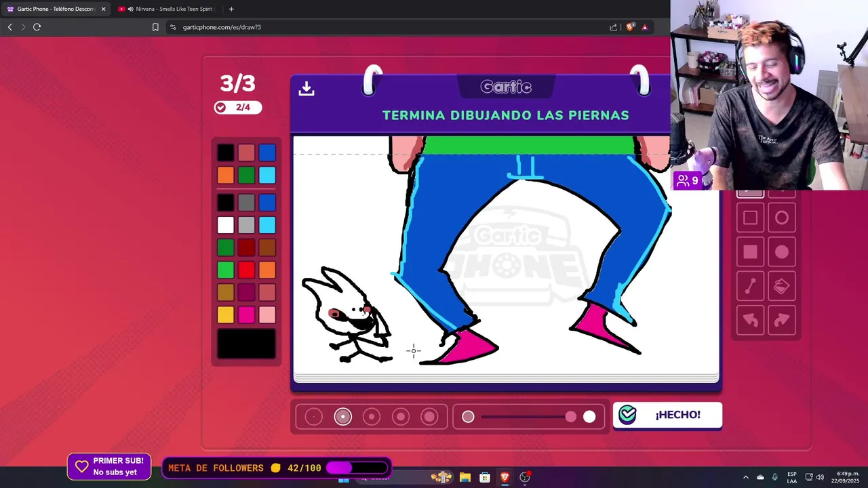Pick the hot pink color swatch
The width and height of the screenshot is (868, 488).
tap(246, 314)
